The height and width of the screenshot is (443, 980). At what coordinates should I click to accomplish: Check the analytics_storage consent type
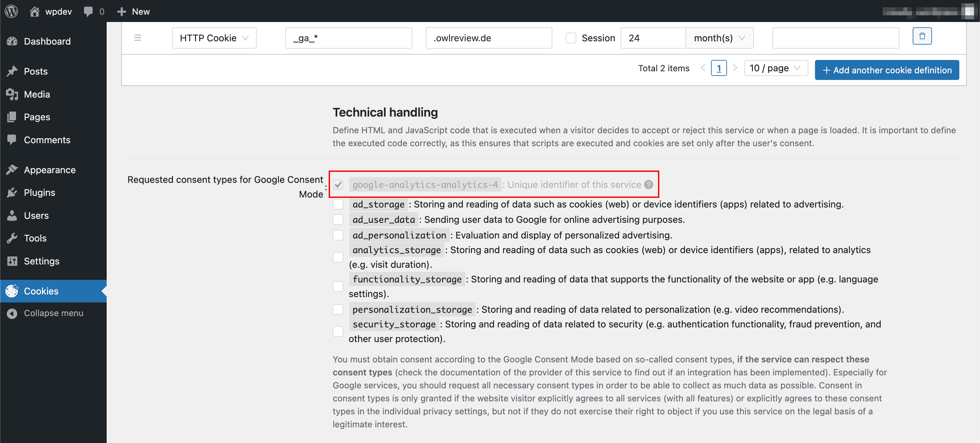coord(338,257)
